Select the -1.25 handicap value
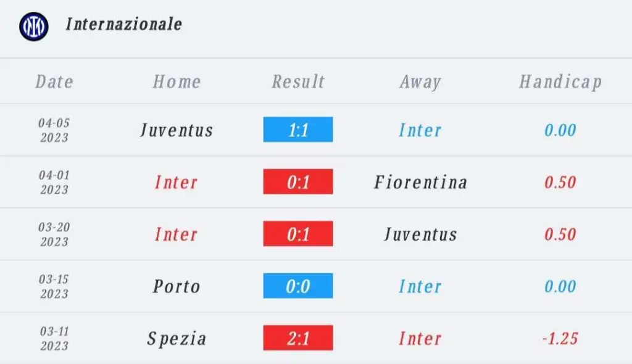632x364 pixels. click(560, 339)
